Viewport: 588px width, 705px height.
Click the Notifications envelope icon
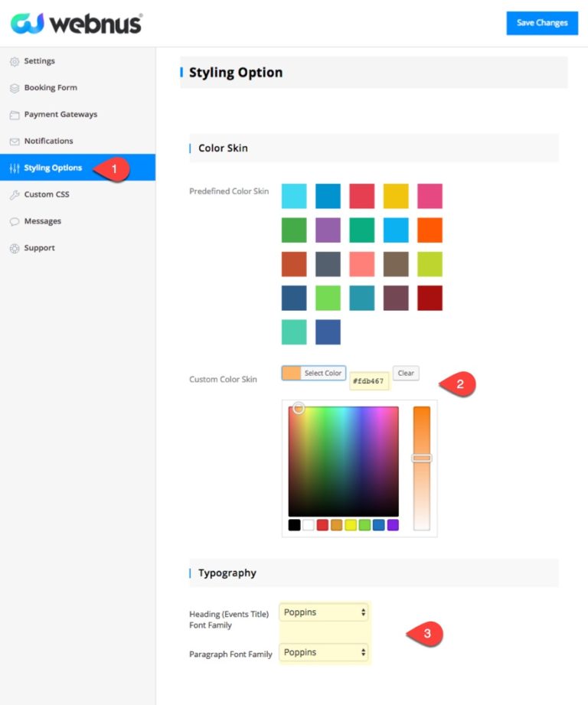click(15, 141)
